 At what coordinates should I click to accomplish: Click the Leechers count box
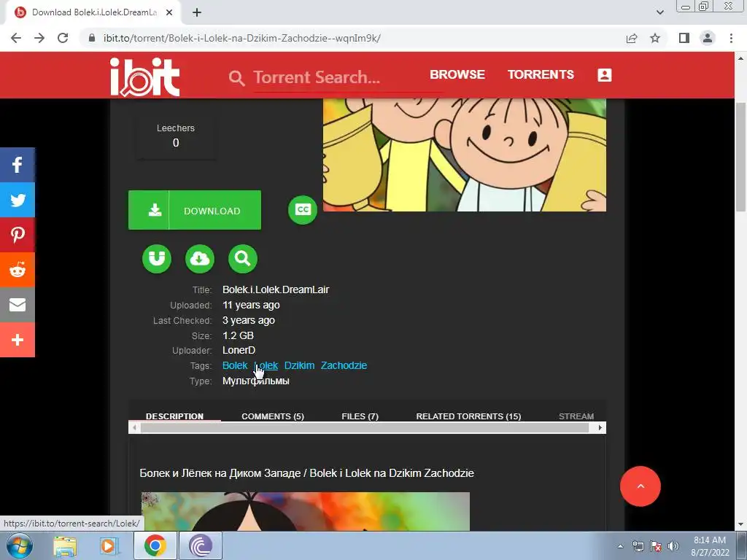[x=176, y=136]
